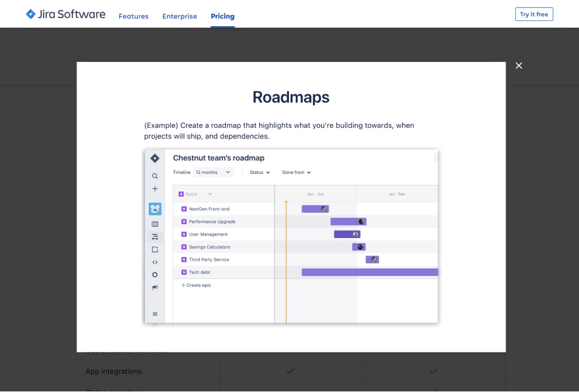The height and width of the screenshot is (392, 579).
Task: Select the Pricing tab
Action: click(x=222, y=16)
